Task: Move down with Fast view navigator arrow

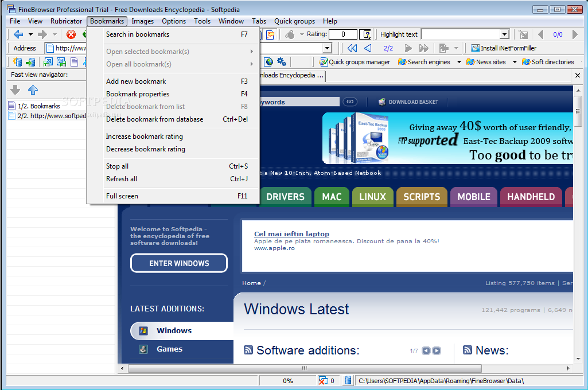Action: click(x=15, y=89)
